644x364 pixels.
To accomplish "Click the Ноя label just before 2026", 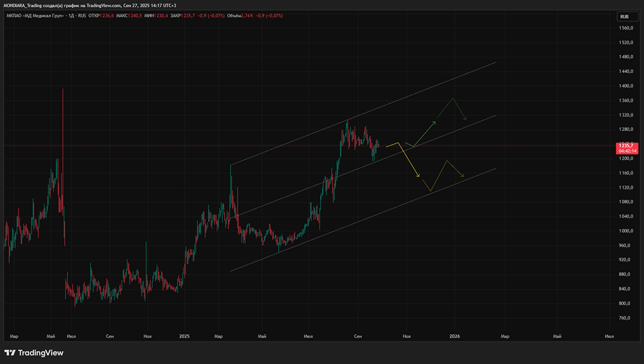I will pos(406,336).
